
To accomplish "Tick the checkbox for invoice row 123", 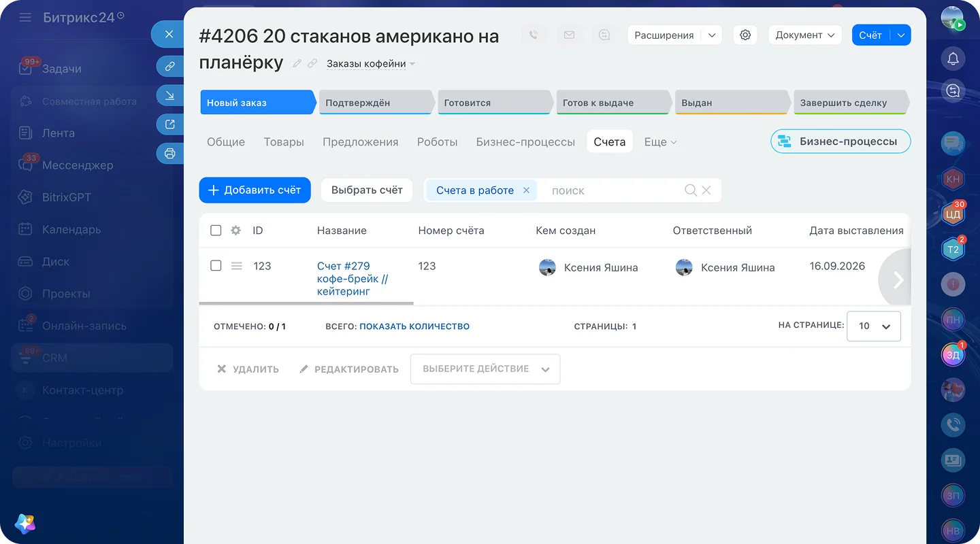I will 216,266.
